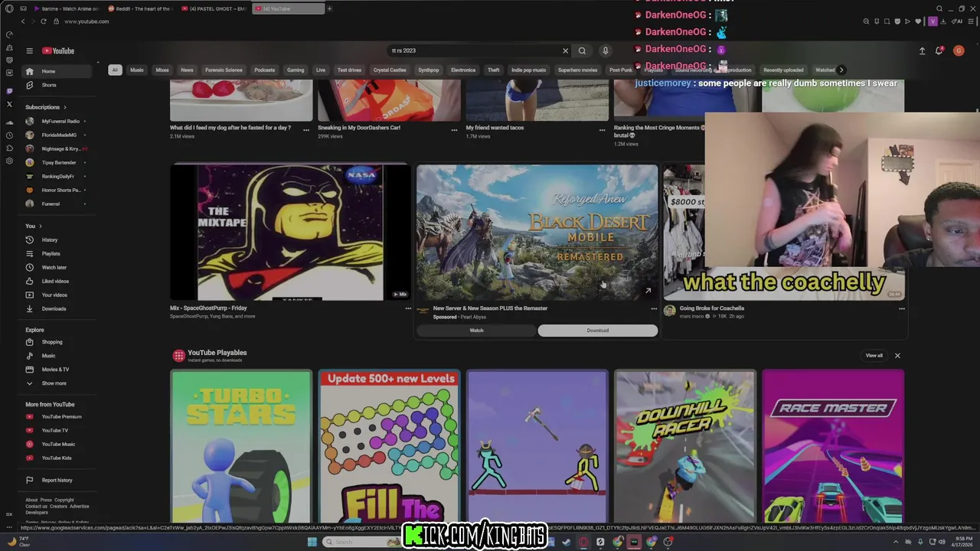Go back with the browser back arrow
The image size is (980, 551).
(x=23, y=21)
